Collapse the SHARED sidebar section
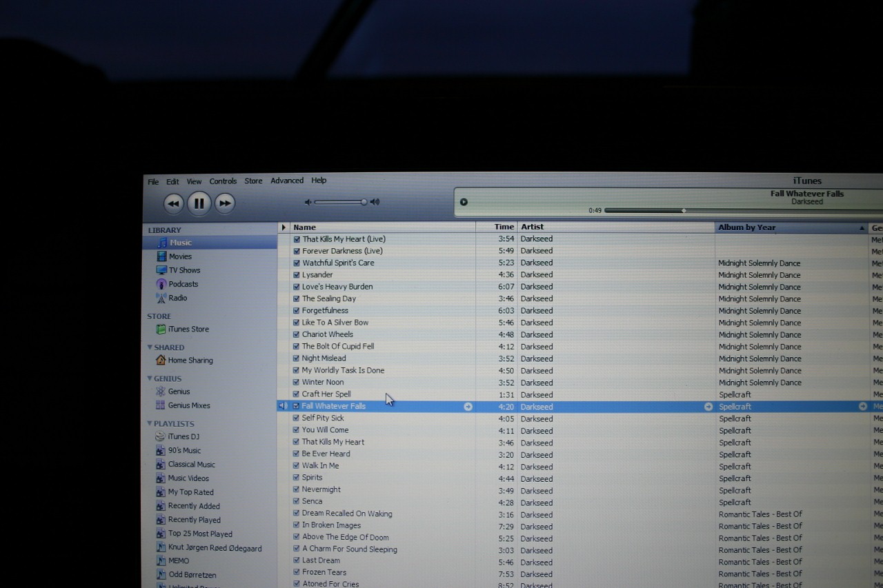Screen dimensions: 883x588 [x=150, y=347]
